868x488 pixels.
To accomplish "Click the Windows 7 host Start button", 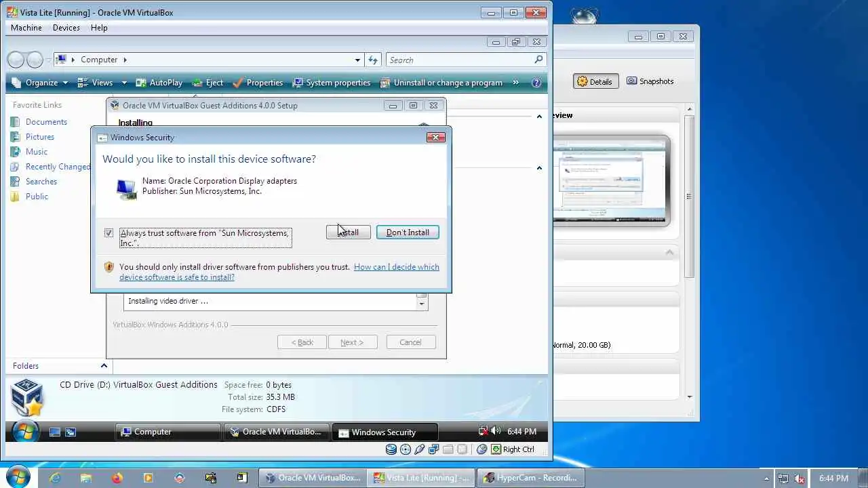I will tap(17, 477).
